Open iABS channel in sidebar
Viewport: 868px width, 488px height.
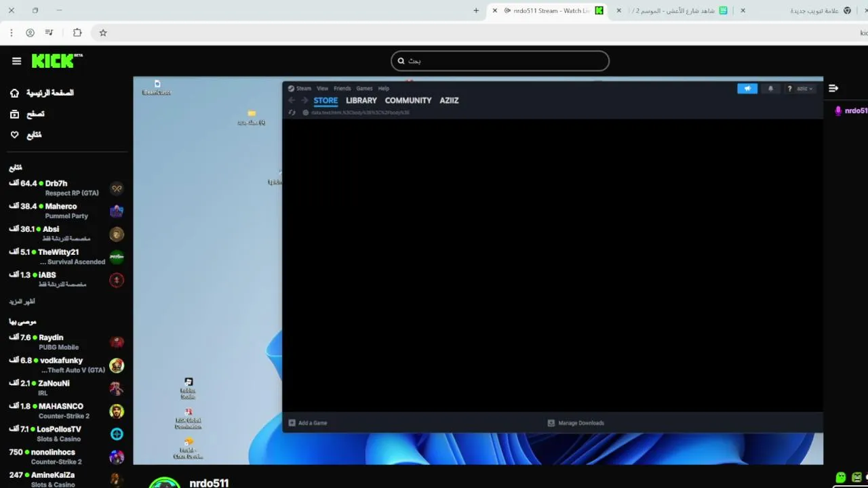coord(66,280)
